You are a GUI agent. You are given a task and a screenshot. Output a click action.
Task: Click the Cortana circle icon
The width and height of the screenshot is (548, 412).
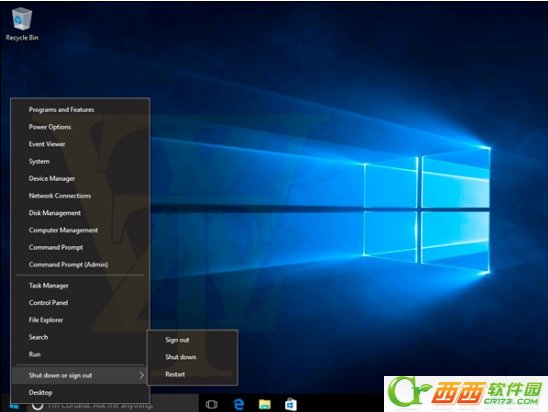coord(38,405)
